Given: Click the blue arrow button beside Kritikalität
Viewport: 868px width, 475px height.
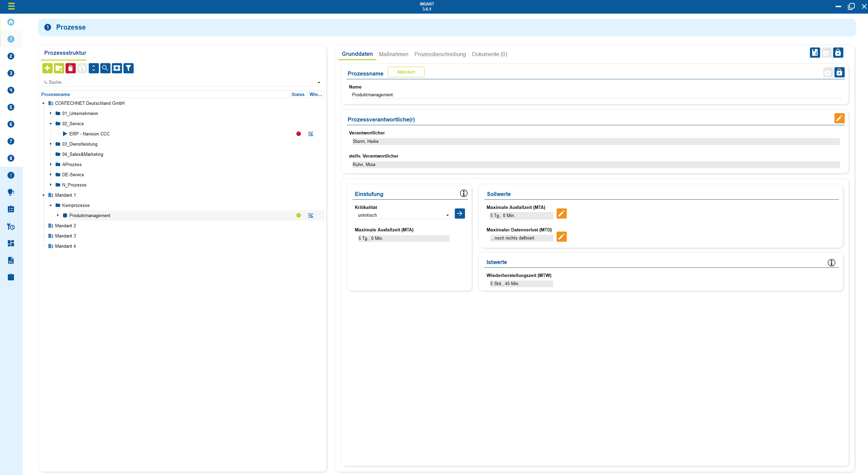Looking at the screenshot, I should tap(459, 213).
